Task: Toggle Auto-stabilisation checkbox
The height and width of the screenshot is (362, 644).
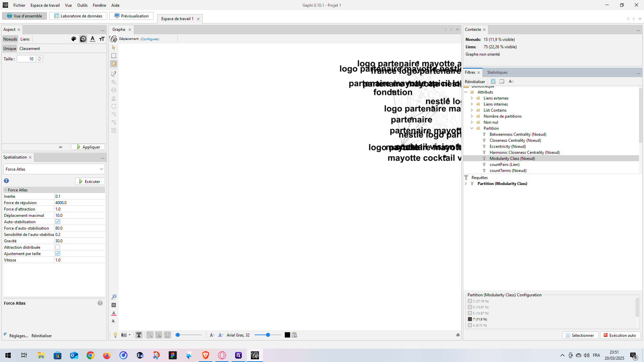Action: click(58, 222)
